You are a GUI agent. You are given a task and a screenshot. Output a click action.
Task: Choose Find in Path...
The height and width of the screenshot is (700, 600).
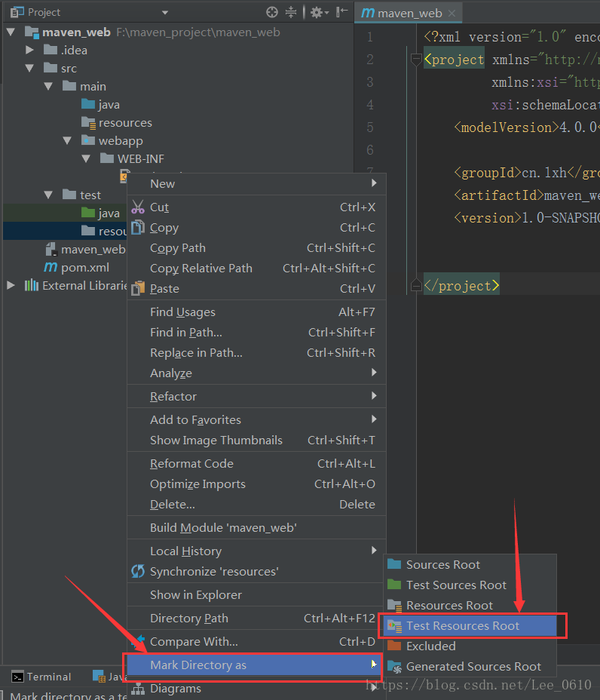pos(256,333)
